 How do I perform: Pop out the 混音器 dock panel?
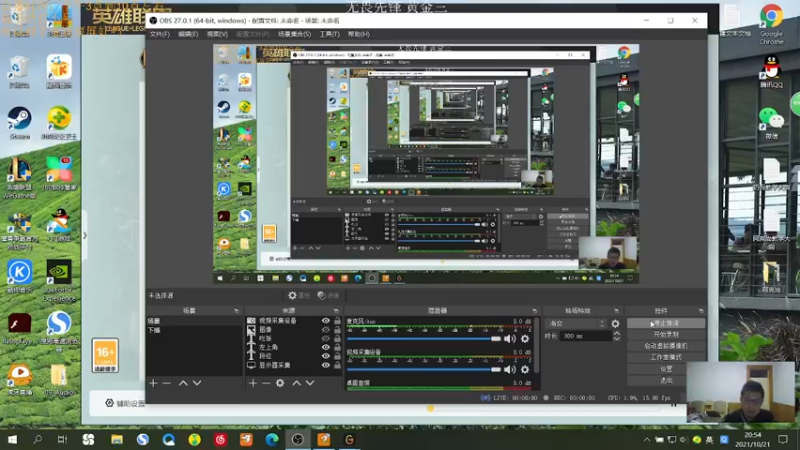click(534, 311)
